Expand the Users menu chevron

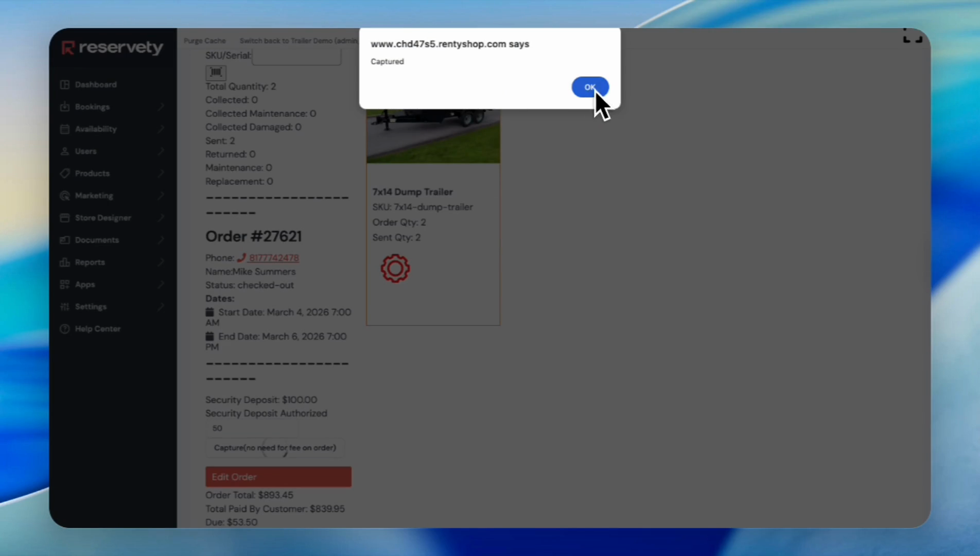tap(161, 151)
